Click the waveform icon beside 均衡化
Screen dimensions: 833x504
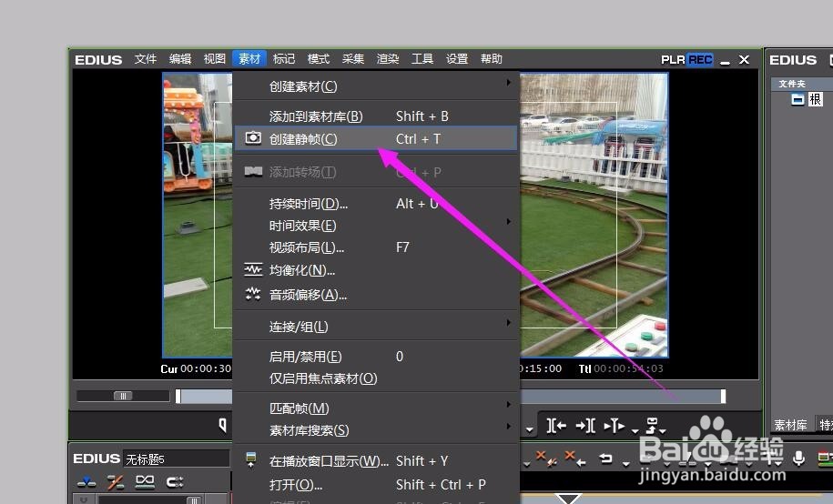pyautogui.click(x=253, y=270)
